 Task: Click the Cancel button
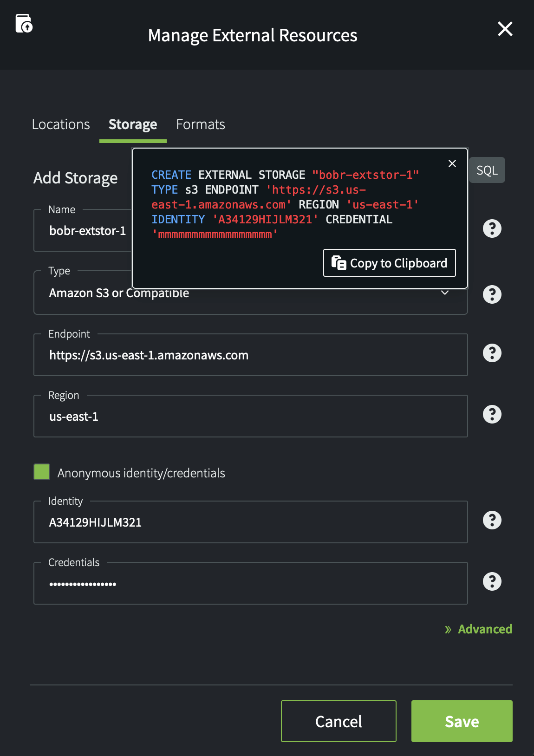pos(339,721)
